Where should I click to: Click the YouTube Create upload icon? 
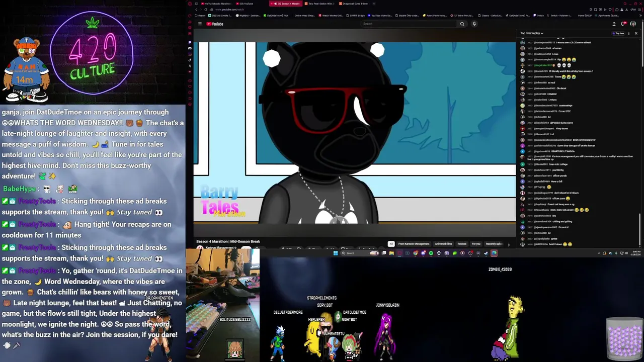pos(614,24)
